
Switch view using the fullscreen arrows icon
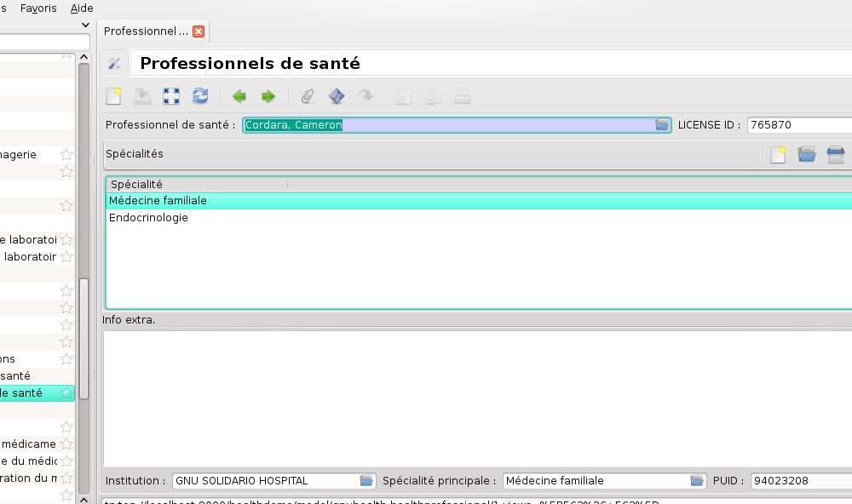pos(171,96)
